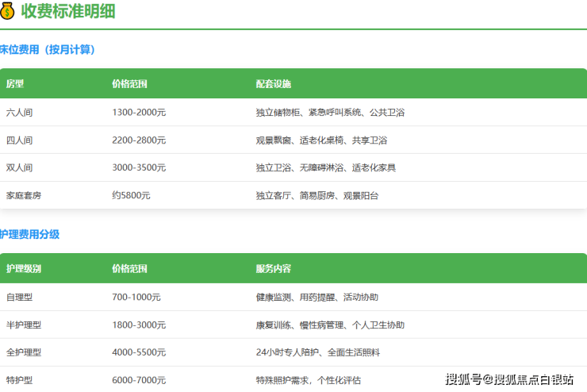Click the 约5800元 price cell

[132, 195]
